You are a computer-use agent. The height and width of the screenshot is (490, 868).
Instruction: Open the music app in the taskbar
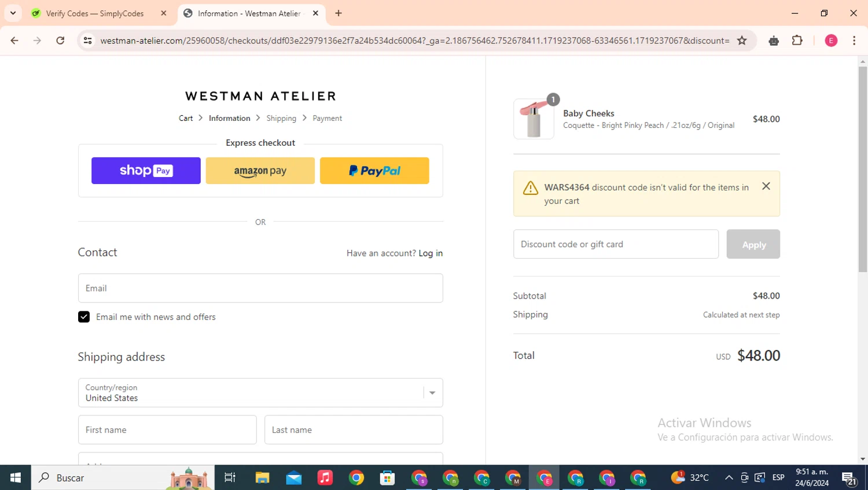pyautogui.click(x=325, y=478)
